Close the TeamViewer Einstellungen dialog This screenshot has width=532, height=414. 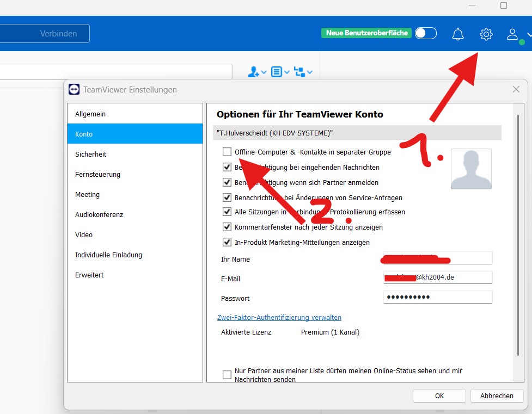coord(516,89)
